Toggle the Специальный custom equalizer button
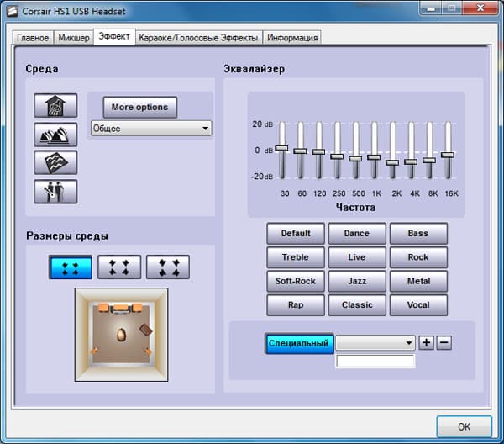The height and width of the screenshot is (444, 504). click(x=299, y=343)
